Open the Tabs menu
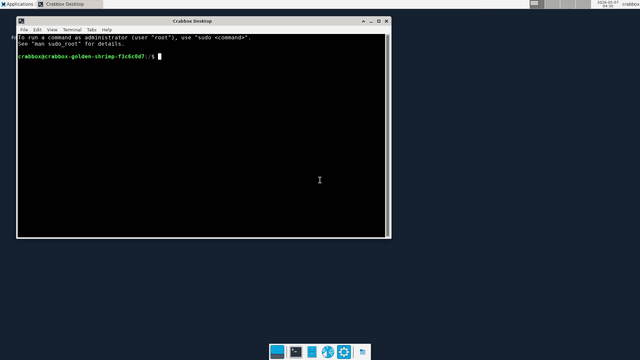The image size is (640, 360). point(91,30)
